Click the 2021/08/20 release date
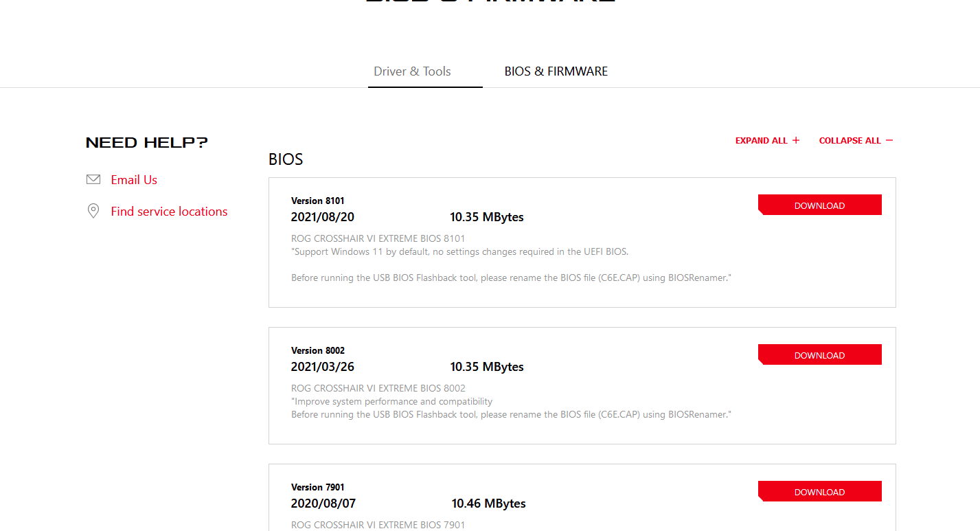980x531 pixels. [323, 217]
